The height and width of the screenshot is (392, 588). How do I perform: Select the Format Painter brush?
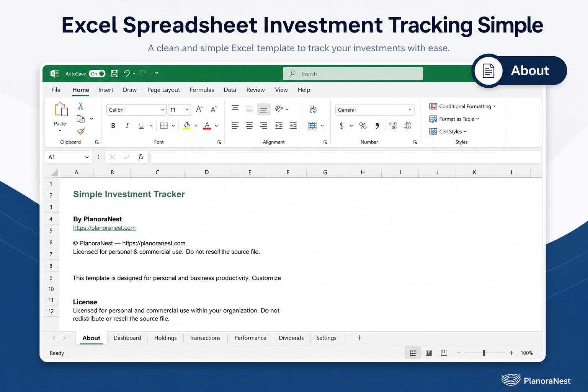coord(81,131)
